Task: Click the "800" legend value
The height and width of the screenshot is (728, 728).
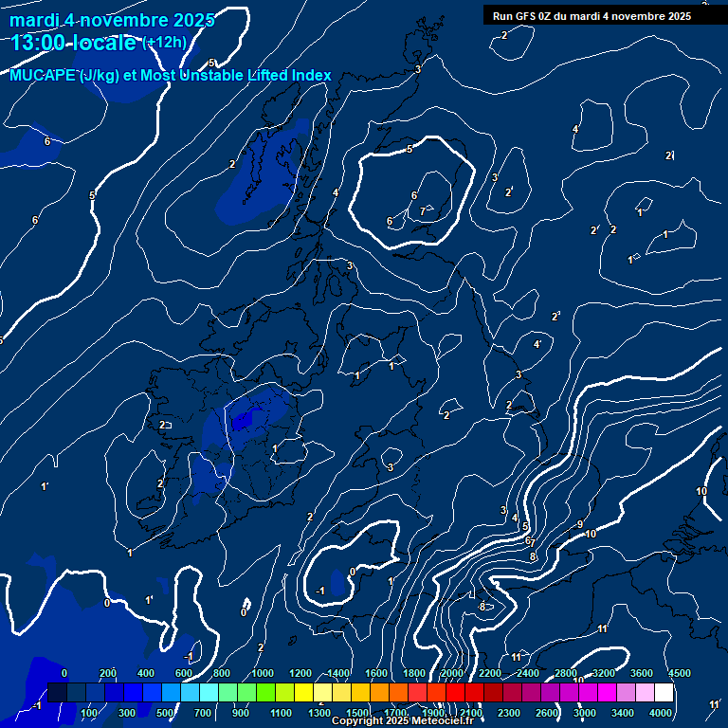Action: coord(222,673)
